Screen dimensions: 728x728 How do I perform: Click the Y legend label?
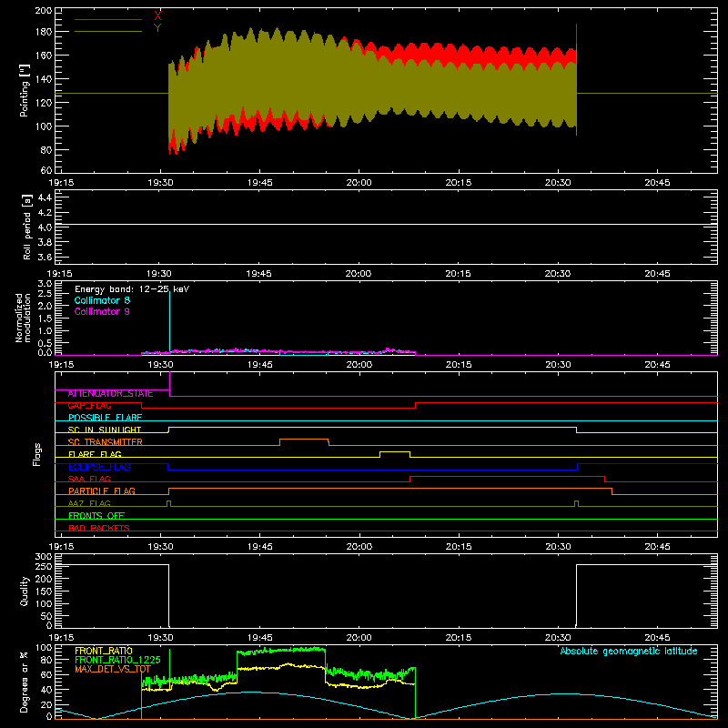pos(157,28)
